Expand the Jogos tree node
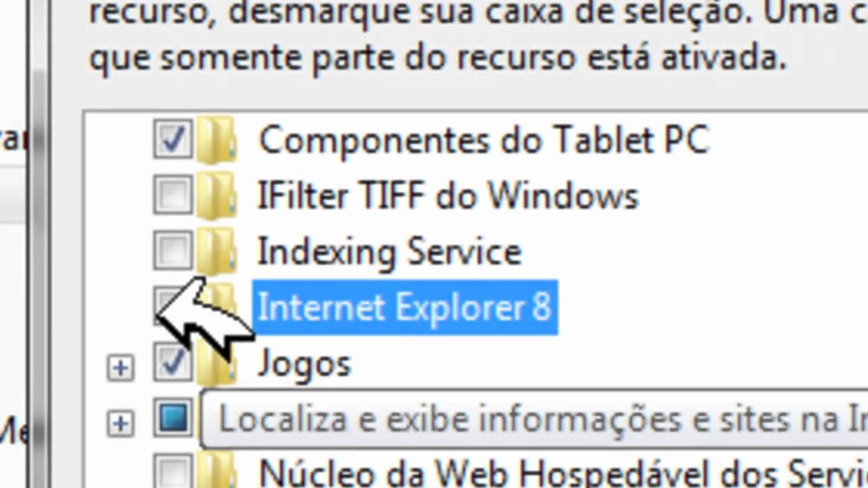Screen dimensions: 868x488 click(120, 368)
